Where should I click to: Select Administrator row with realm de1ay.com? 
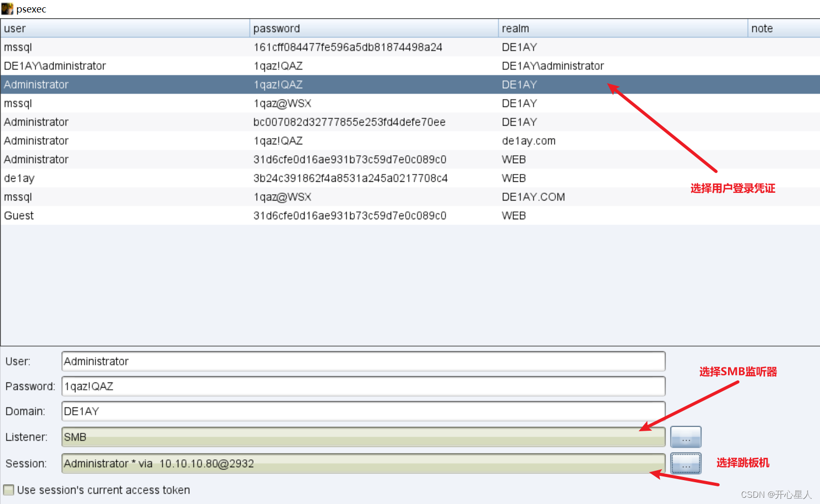pos(410,141)
